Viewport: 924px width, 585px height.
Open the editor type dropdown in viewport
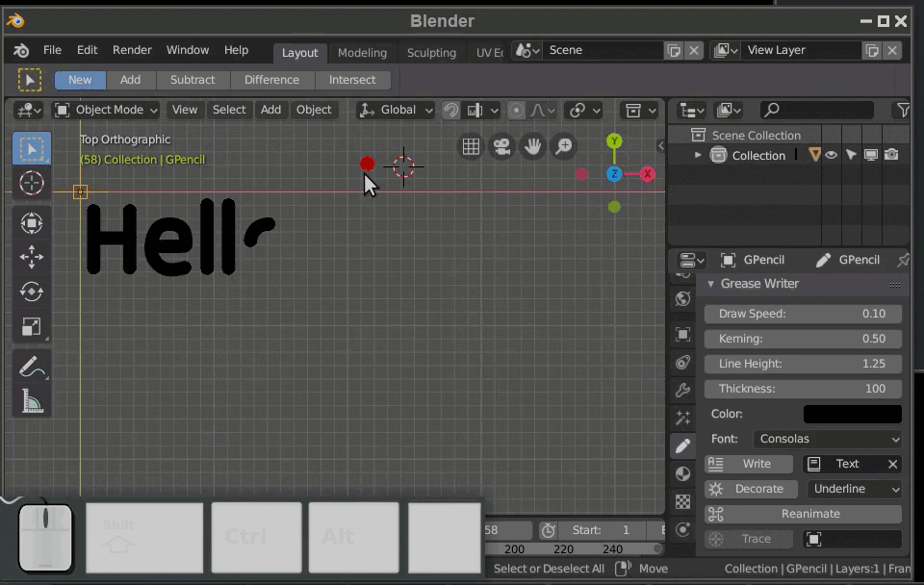(28, 110)
